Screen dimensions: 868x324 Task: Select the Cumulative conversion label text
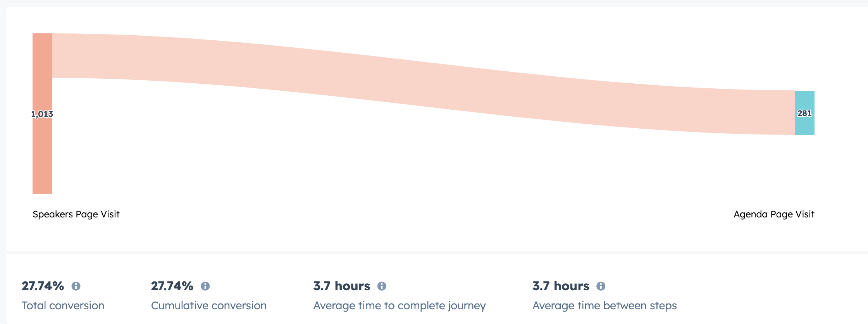(208, 305)
